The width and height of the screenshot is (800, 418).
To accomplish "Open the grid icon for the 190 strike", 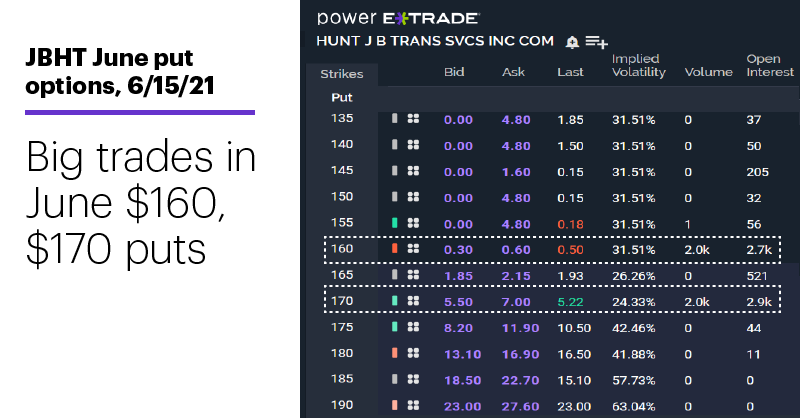I will tap(413, 405).
